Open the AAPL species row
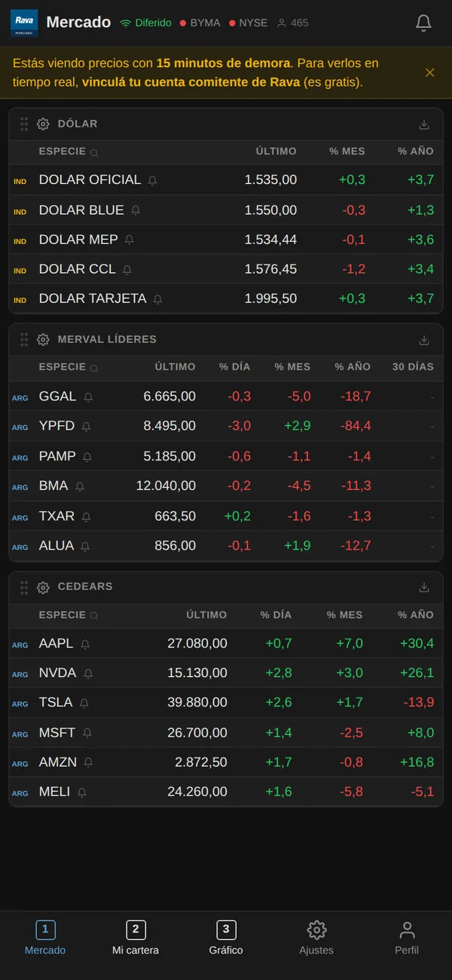 point(226,644)
